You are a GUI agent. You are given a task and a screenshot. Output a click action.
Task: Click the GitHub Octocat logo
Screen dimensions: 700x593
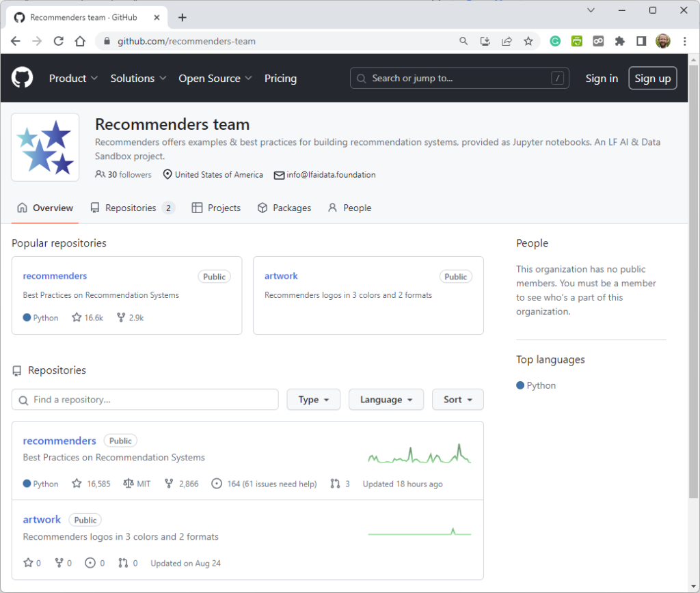pos(22,78)
